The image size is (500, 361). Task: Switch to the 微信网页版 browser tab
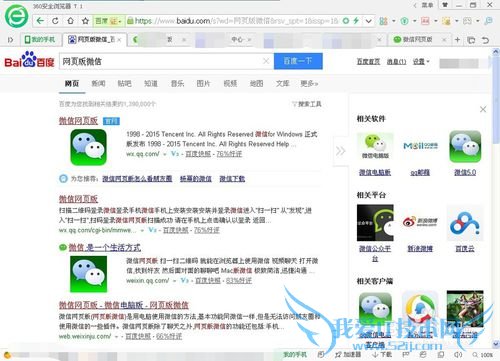pos(417,40)
